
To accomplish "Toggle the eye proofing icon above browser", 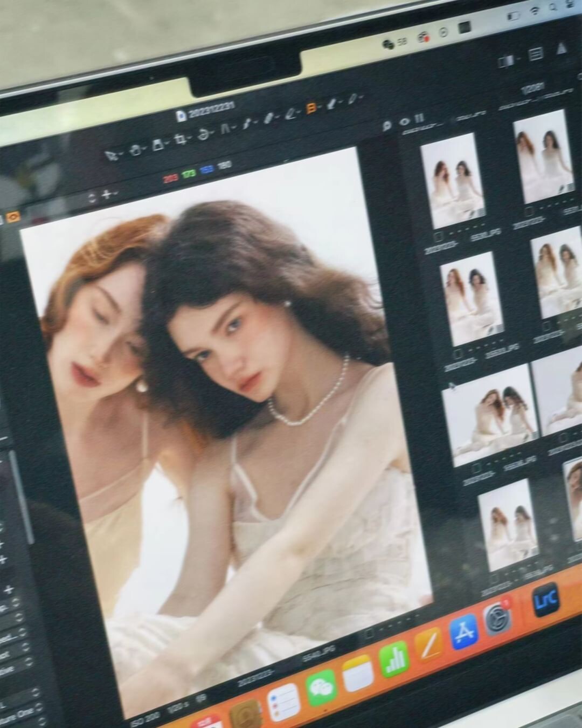I will click(405, 121).
